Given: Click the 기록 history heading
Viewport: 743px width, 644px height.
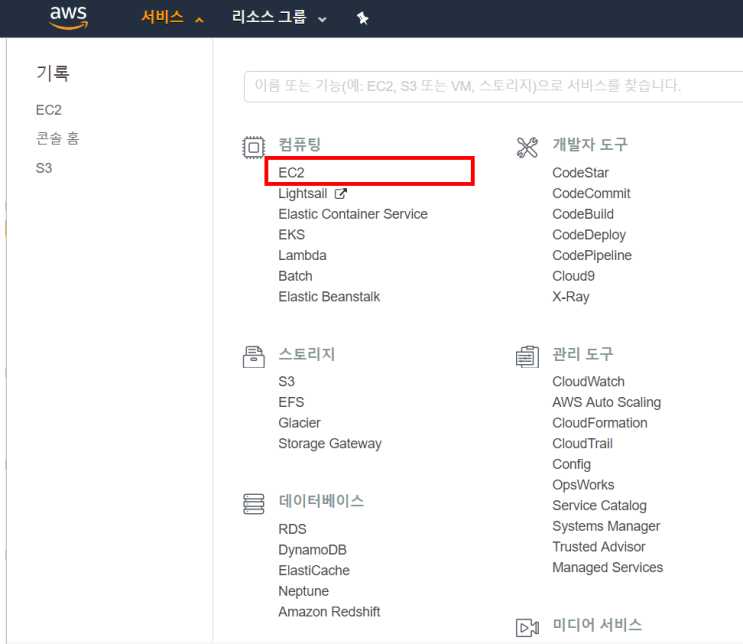Looking at the screenshot, I should 53,73.
